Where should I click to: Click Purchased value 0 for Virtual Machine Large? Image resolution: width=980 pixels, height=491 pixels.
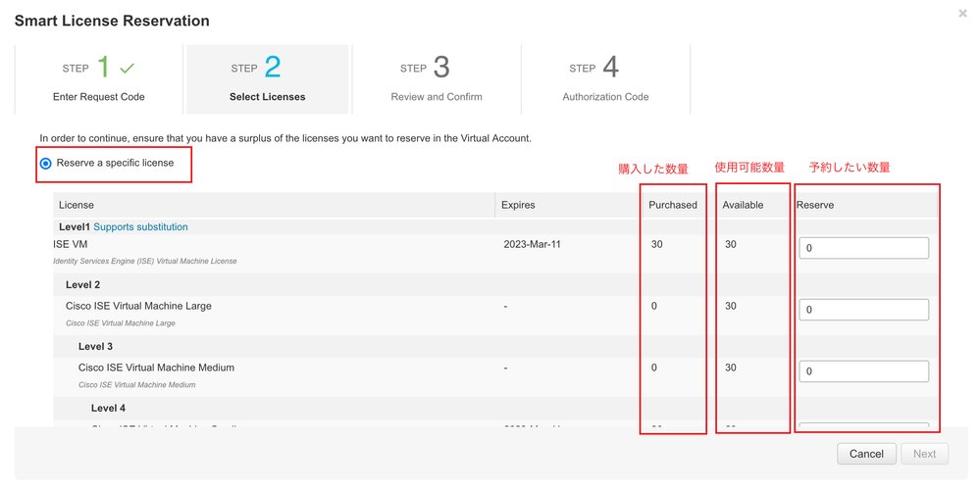654,306
